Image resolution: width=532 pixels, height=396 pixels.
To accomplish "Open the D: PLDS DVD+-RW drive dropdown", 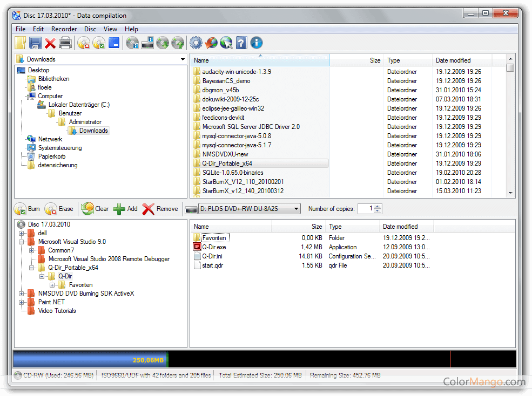I will (295, 208).
